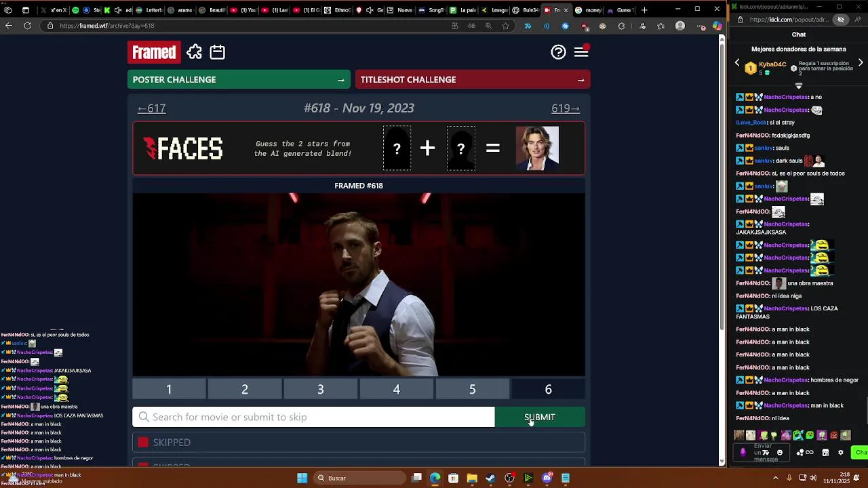The image size is (868, 488).
Task: Show frame 3
Action: pyautogui.click(x=321, y=389)
